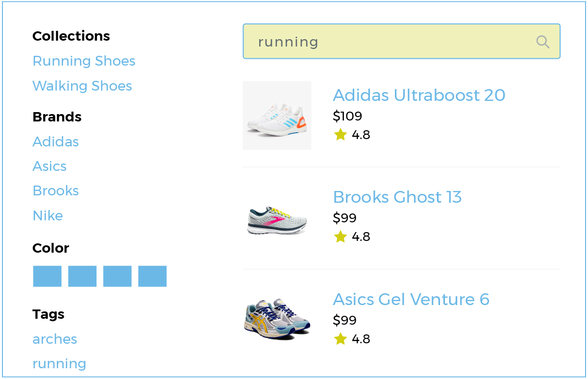The height and width of the screenshot is (379, 588).
Task: Focus the search field containing "running"
Action: (x=392, y=42)
